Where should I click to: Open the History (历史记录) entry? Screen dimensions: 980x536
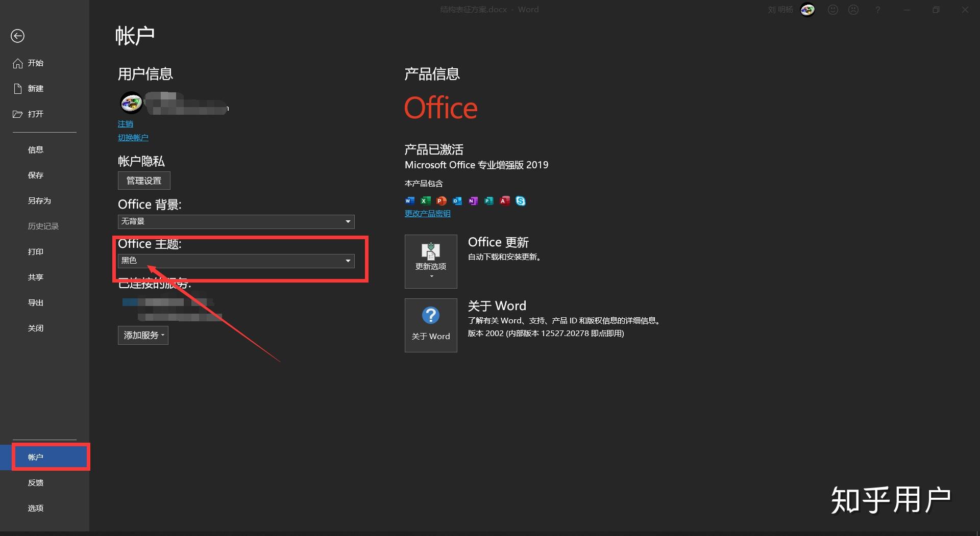point(44,226)
